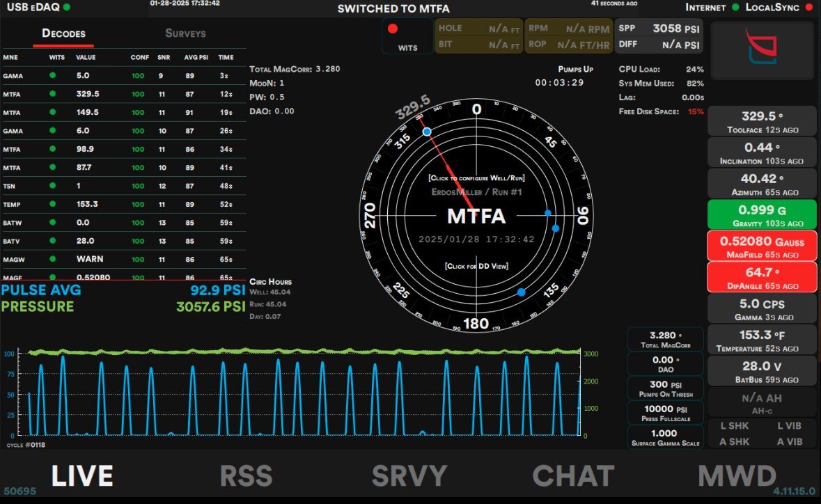Select the GAMA 6.0 decode row
The height and width of the screenshot is (504, 821).
point(123,131)
